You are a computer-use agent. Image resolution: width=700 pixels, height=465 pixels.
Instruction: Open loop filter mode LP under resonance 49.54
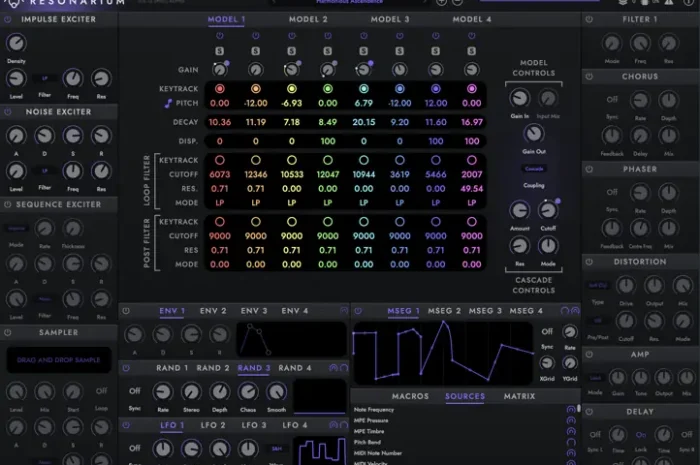pos(471,203)
